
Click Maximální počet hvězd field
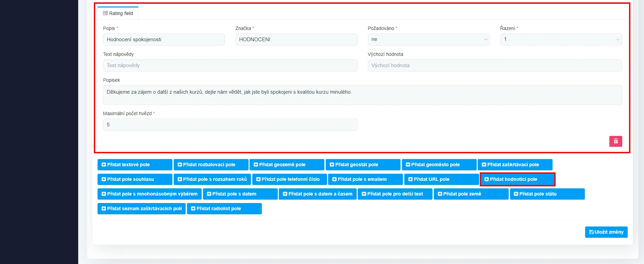(230, 125)
